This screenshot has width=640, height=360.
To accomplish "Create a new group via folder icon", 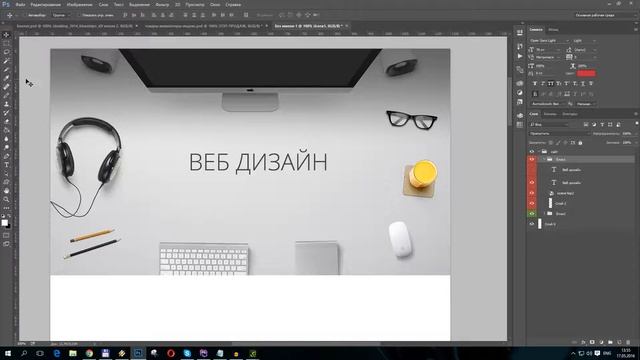I will tap(610, 342).
